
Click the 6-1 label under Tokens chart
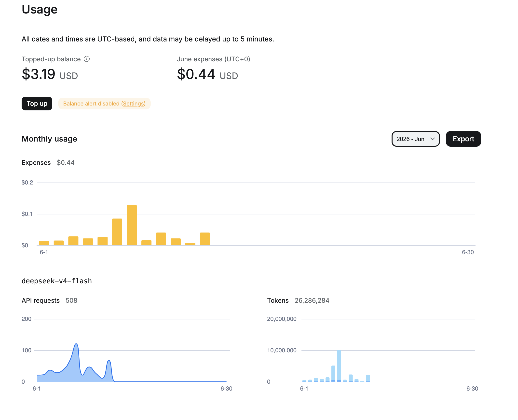pyautogui.click(x=304, y=389)
